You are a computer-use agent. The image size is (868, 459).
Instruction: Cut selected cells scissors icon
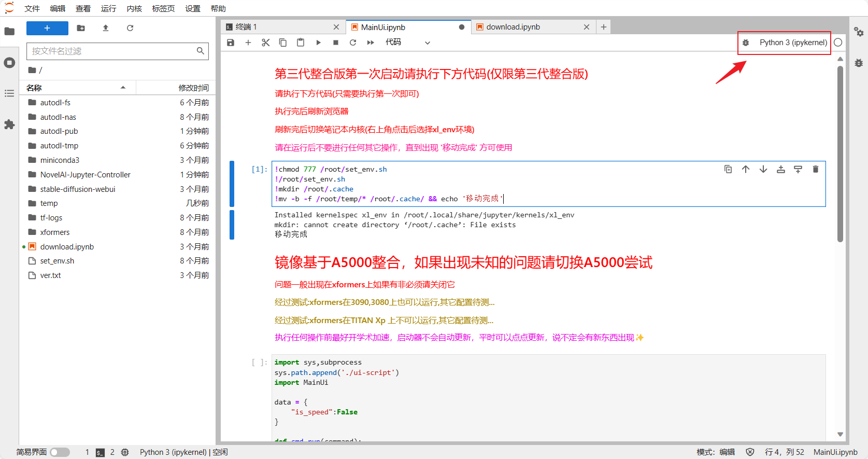click(x=266, y=43)
